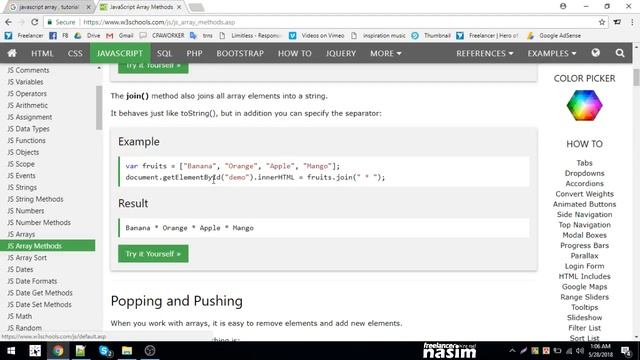Open the BOOTSTRAP menu item
The width and height of the screenshot is (640, 360).
pyautogui.click(x=240, y=53)
